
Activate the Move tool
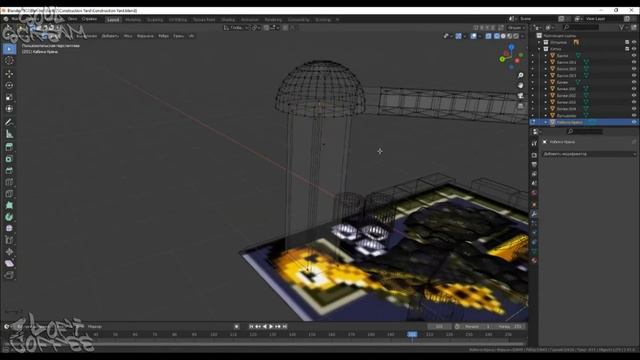pos(9,74)
